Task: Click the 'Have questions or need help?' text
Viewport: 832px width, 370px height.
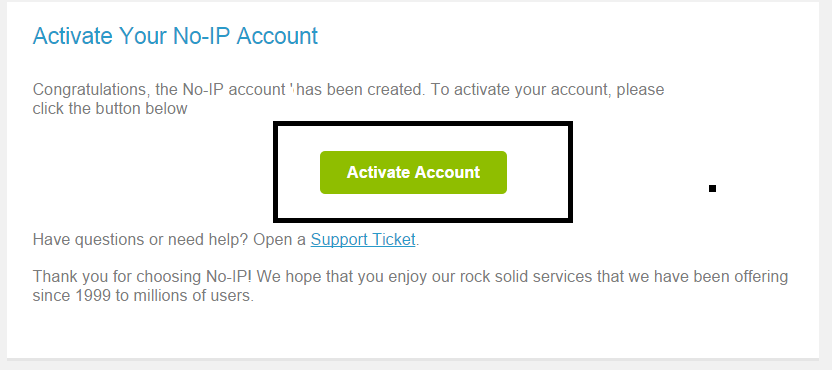Action: coord(140,240)
